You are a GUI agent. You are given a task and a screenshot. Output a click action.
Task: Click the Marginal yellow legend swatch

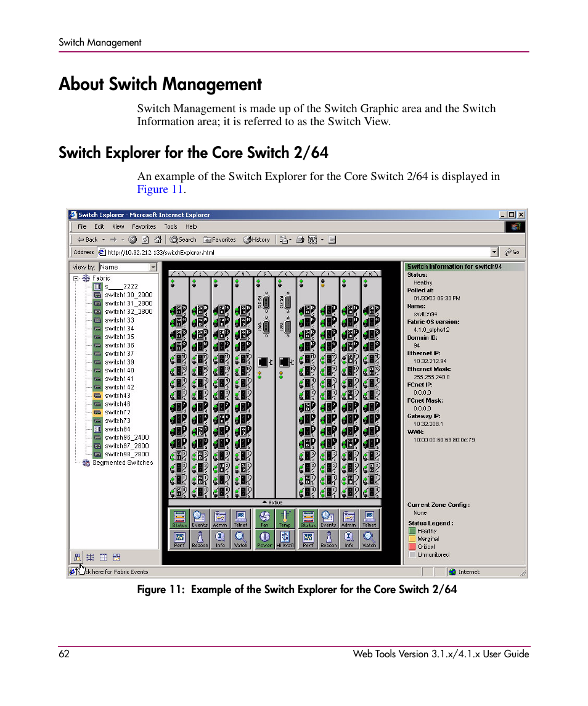[x=412, y=538]
